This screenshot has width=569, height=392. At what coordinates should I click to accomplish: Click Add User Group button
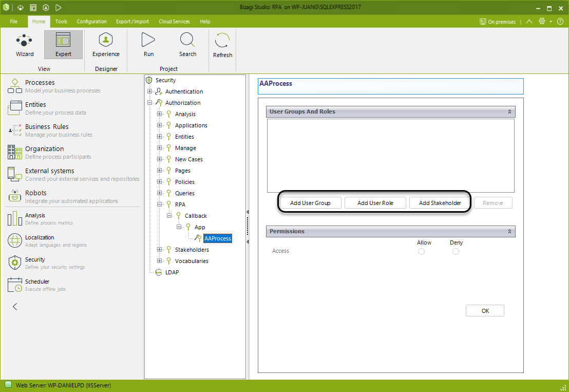pos(310,203)
